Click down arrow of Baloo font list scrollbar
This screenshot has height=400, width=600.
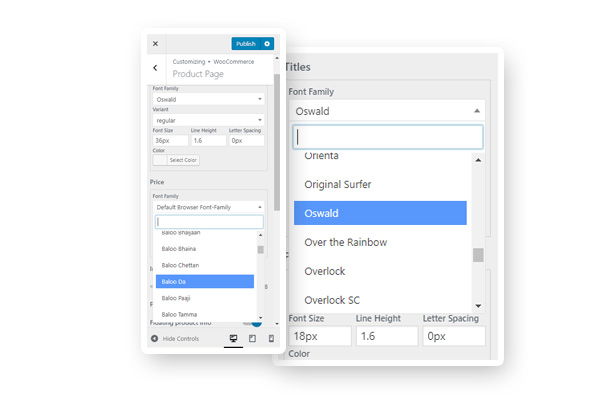point(261,318)
